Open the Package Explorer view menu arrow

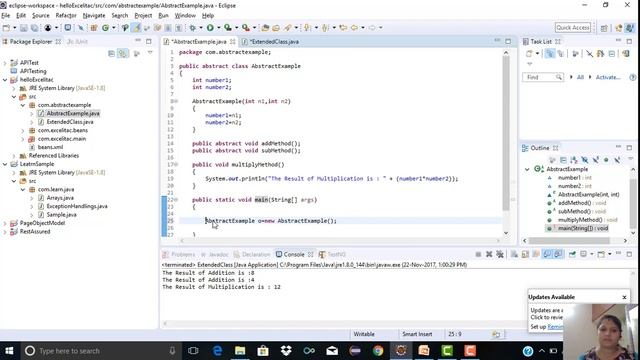pos(150,53)
